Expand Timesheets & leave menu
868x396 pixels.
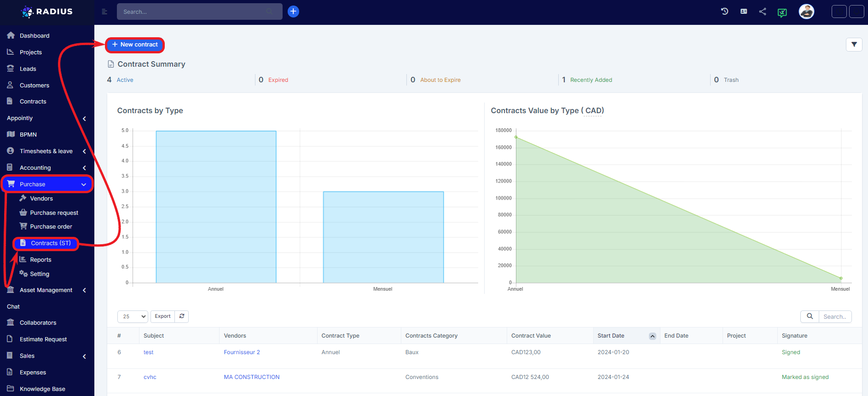click(x=46, y=151)
